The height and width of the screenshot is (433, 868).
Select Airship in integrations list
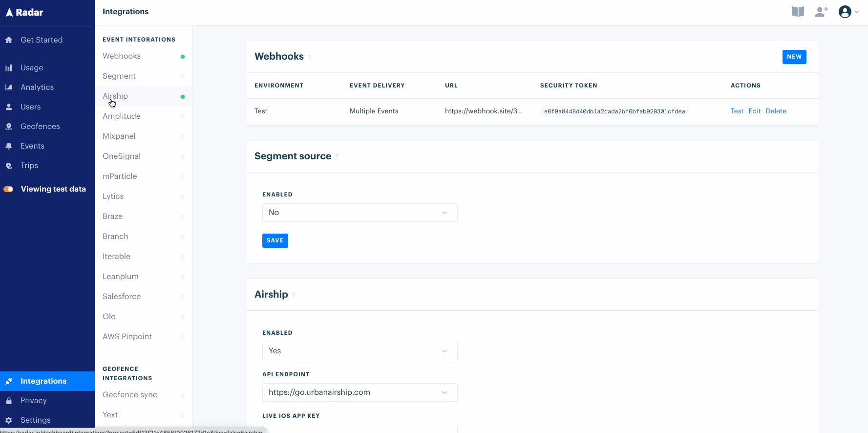tap(144, 96)
